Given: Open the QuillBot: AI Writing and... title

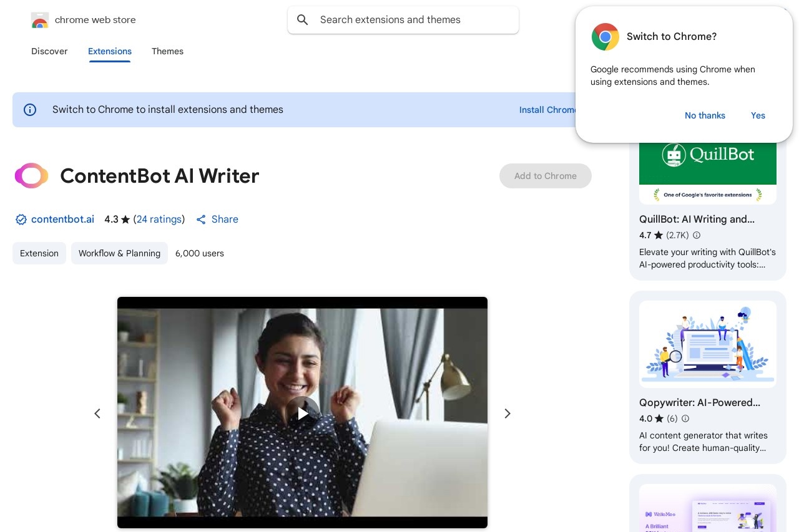Looking at the screenshot, I should click(x=697, y=219).
